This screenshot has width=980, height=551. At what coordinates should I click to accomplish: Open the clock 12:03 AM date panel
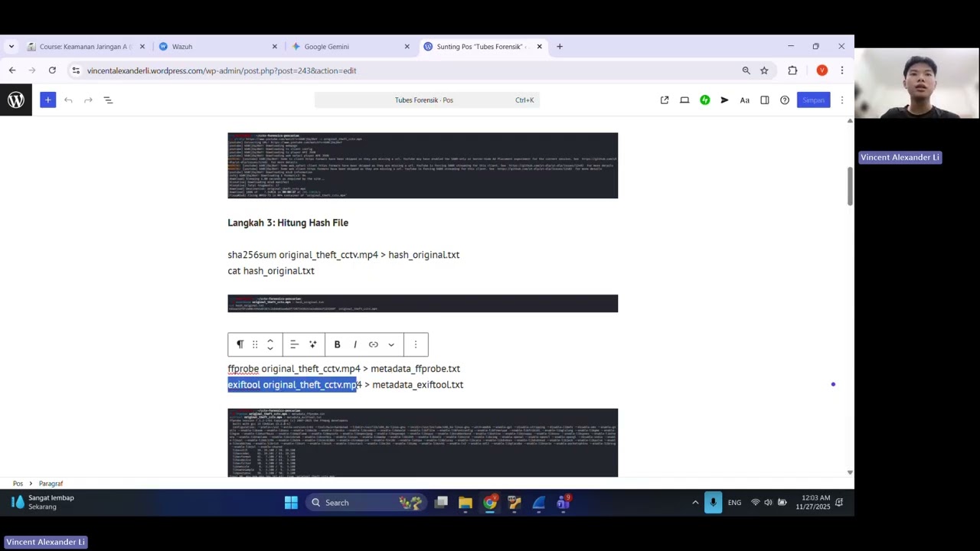pos(813,503)
